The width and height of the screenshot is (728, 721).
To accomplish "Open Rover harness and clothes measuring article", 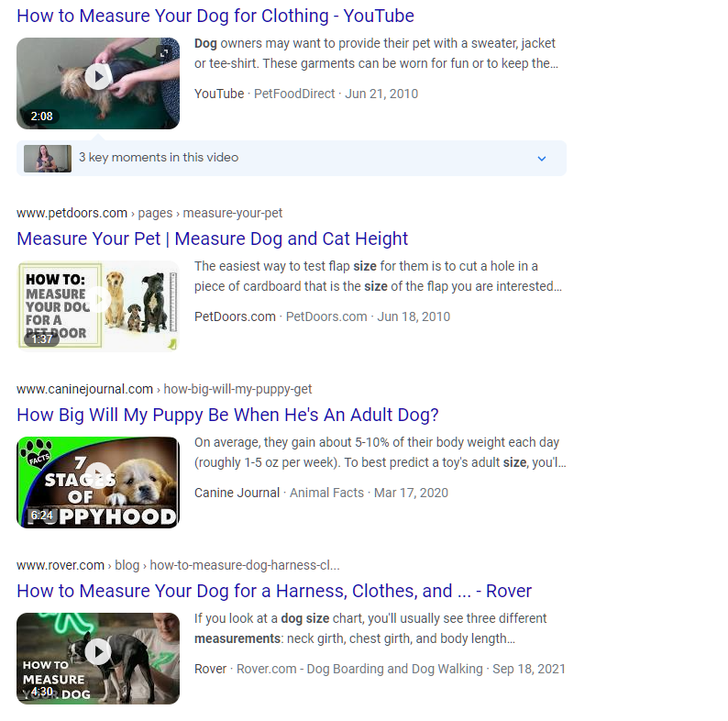I will tap(274, 591).
